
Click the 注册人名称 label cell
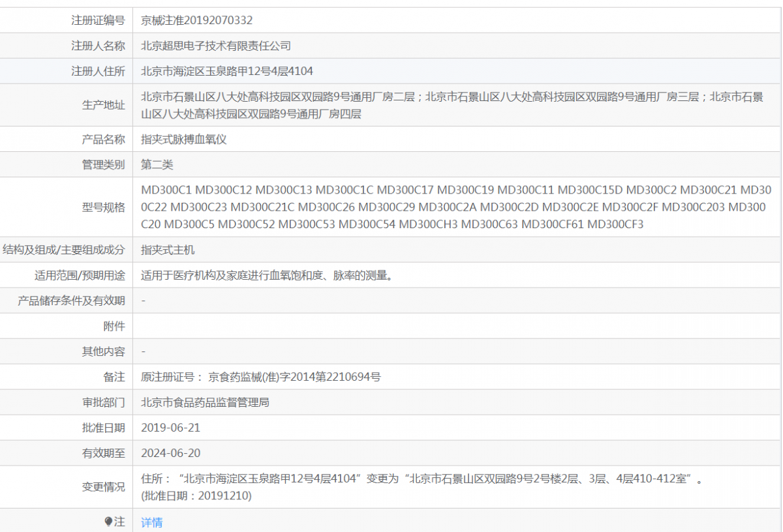66,46
